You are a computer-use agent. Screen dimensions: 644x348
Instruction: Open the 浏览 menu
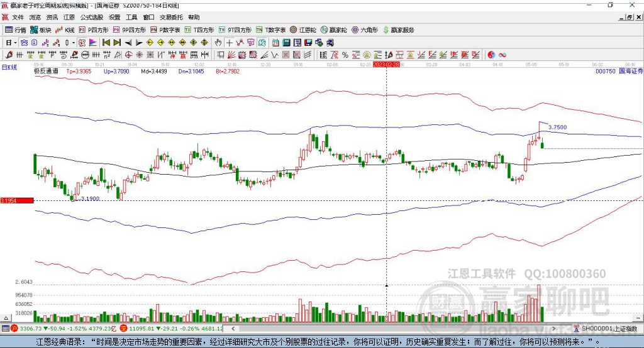(x=35, y=17)
